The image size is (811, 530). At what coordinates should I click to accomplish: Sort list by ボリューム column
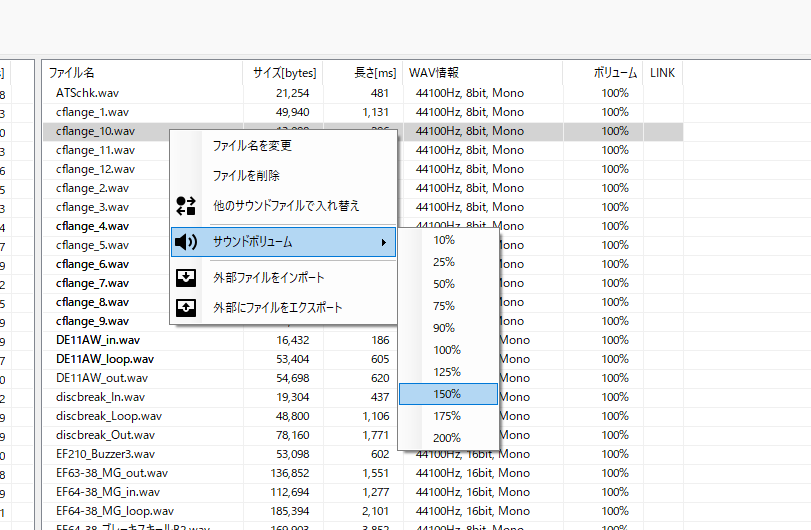click(615, 73)
